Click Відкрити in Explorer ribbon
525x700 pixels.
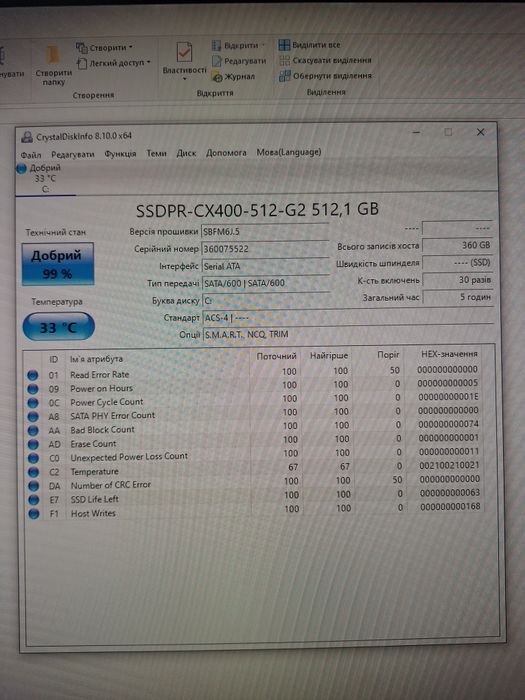pos(238,46)
